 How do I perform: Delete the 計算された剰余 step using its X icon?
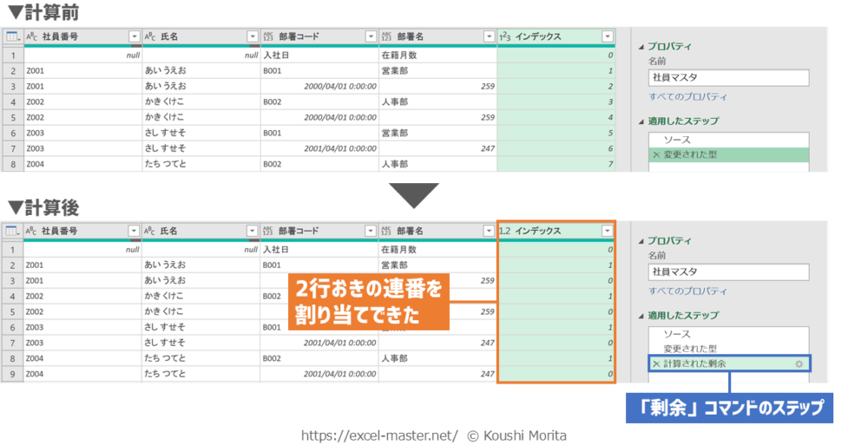(x=656, y=363)
